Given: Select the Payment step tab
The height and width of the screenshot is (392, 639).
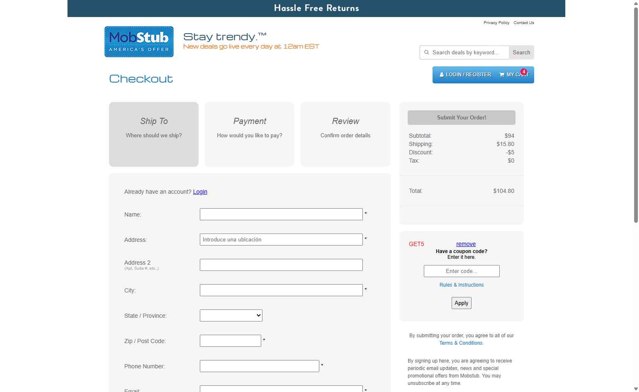Looking at the screenshot, I should click(x=249, y=134).
